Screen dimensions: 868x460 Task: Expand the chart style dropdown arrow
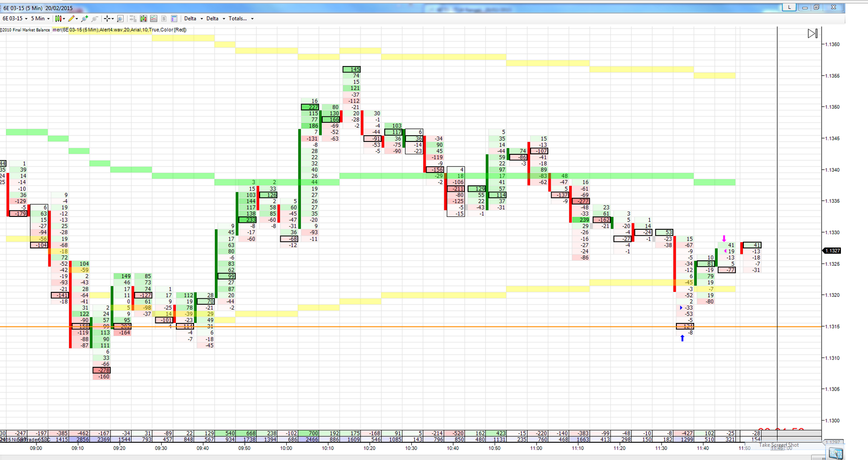coord(64,19)
